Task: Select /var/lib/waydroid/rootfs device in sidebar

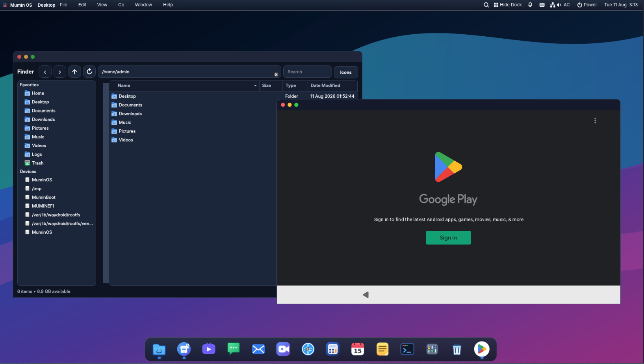Action: [x=56, y=215]
